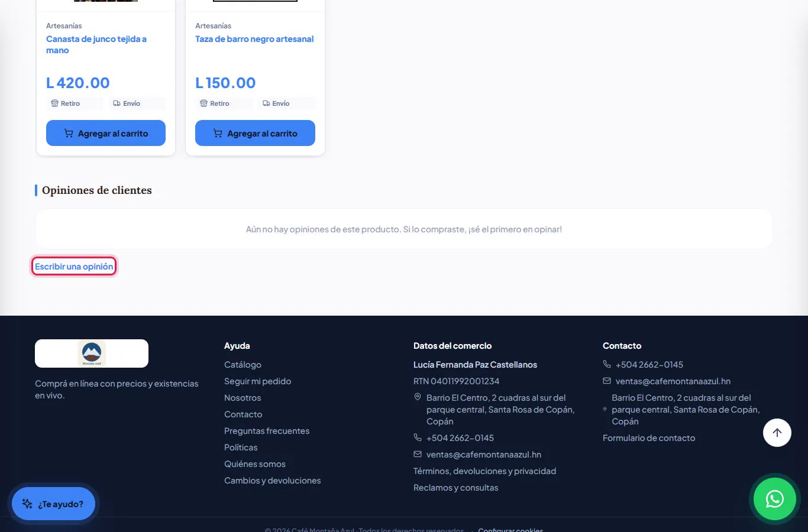
Task: Click the phone icon in Contacto column
Action: pos(607,364)
